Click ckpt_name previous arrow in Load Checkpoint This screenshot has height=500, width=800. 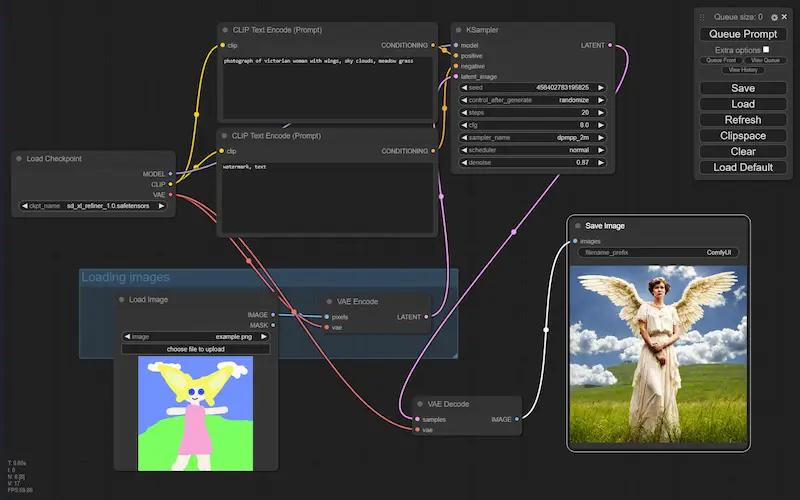(24, 206)
